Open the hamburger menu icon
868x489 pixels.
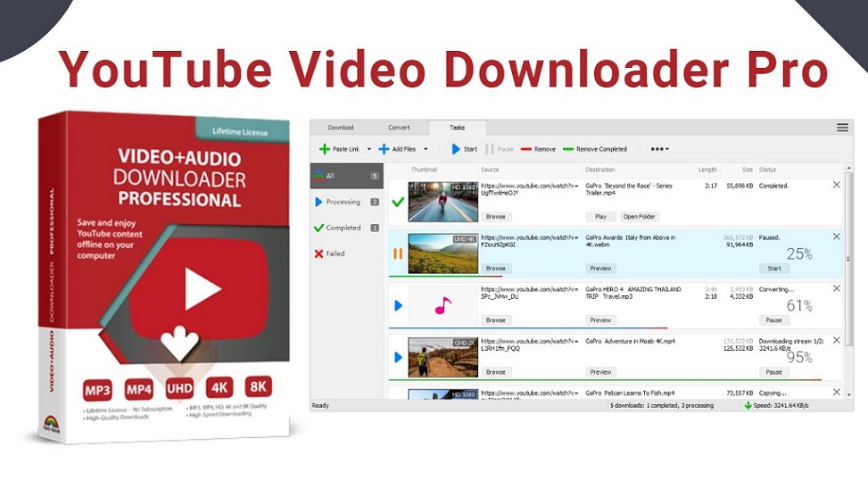coord(842,128)
